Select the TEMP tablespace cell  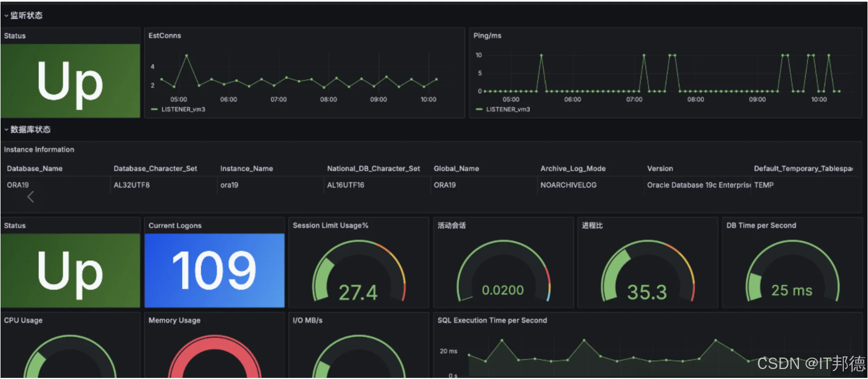pyautogui.click(x=764, y=185)
